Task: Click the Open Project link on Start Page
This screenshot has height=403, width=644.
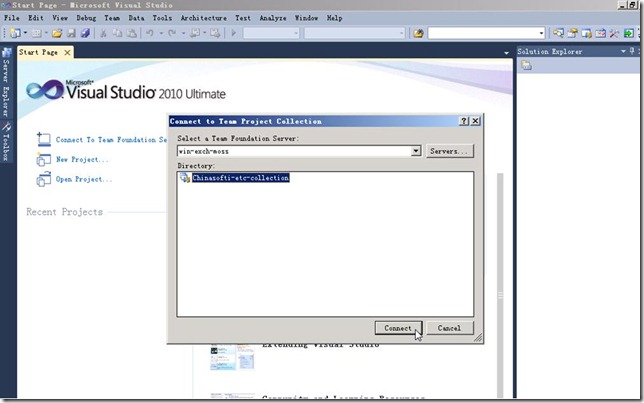Action: [84, 179]
